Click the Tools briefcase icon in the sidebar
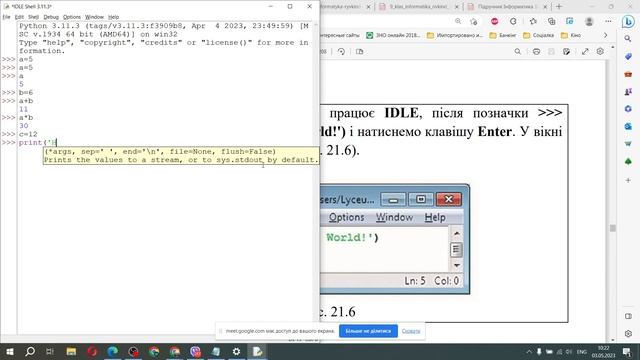 (x=628, y=74)
